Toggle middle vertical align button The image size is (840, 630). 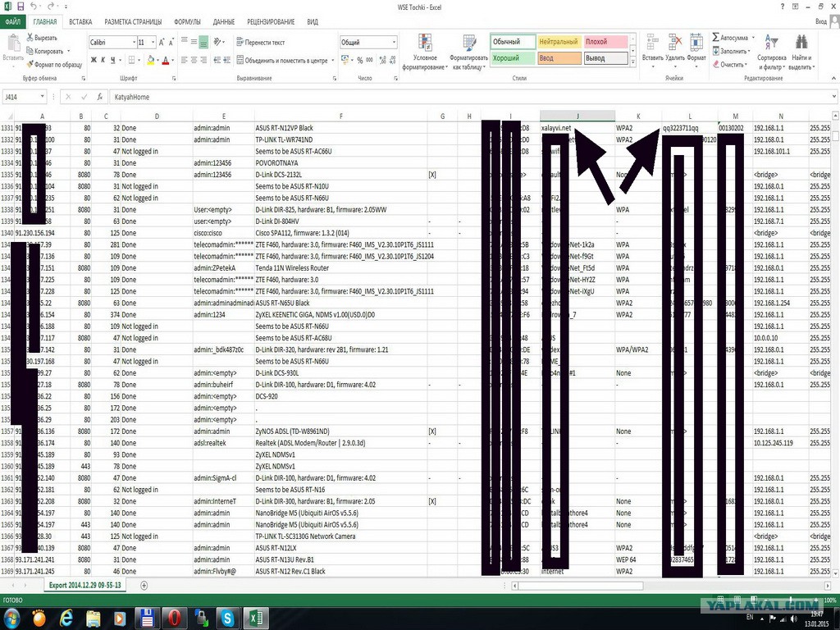pyautogui.click(x=194, y=42)
